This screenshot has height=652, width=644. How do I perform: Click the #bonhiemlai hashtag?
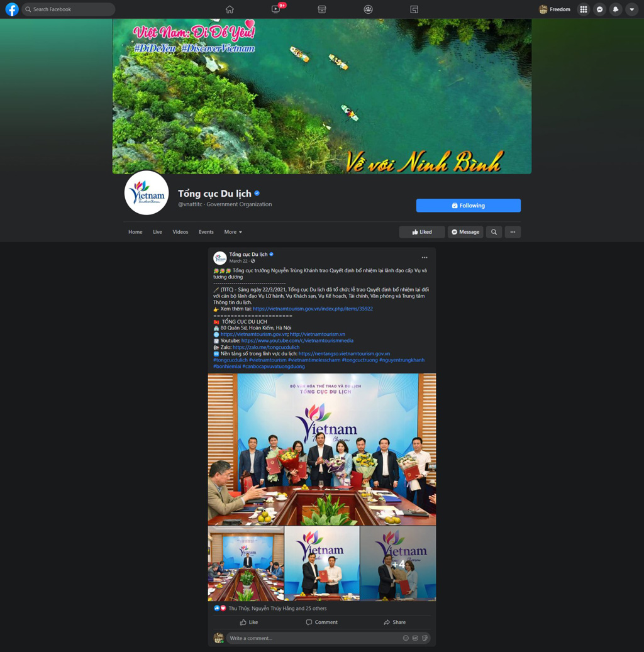click(x=227, y=367)
